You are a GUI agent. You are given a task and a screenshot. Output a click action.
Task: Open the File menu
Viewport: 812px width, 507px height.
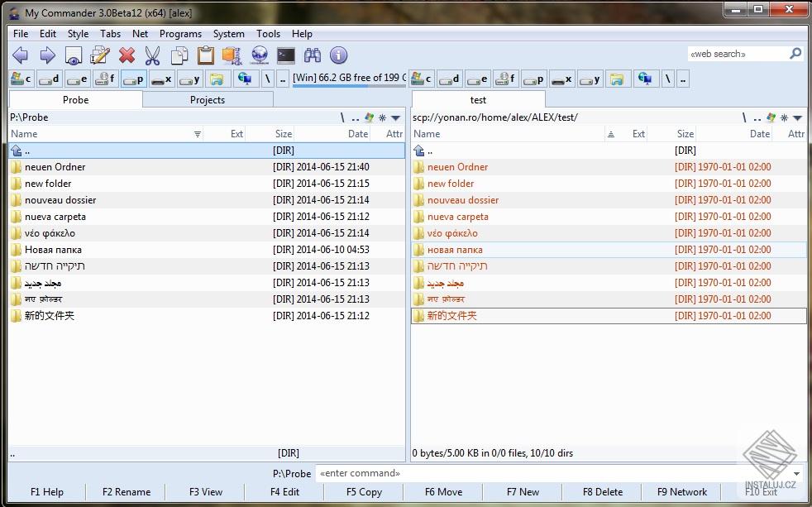21,34
